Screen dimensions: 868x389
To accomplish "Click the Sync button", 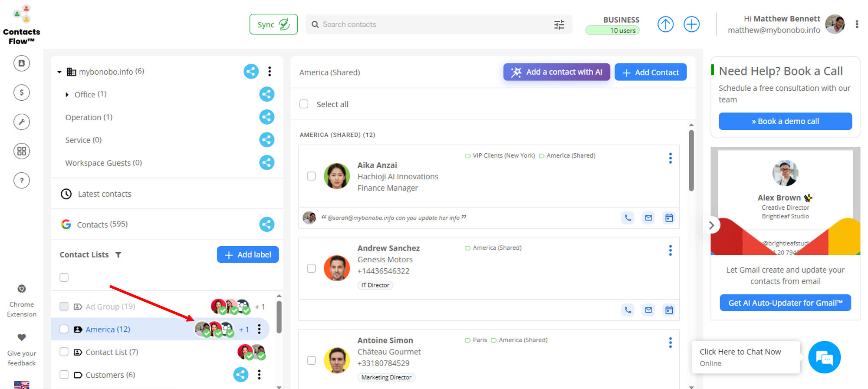I will click(273, 24).
